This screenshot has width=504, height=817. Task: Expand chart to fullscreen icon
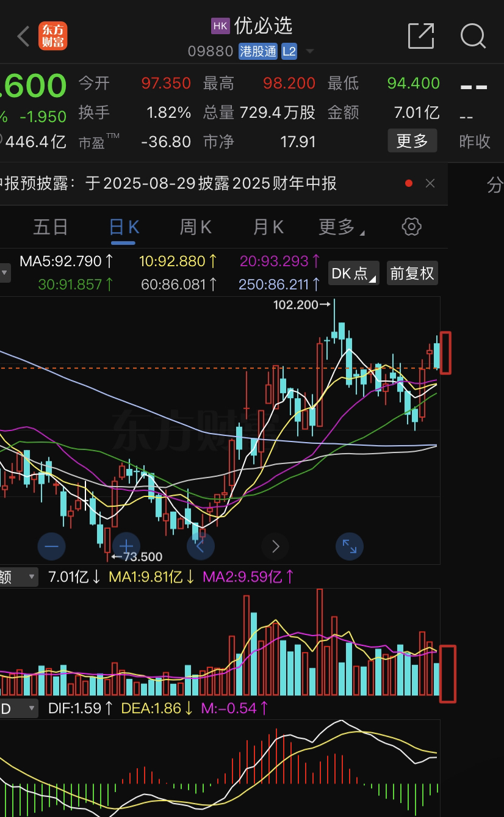click(x=350, y=546)
